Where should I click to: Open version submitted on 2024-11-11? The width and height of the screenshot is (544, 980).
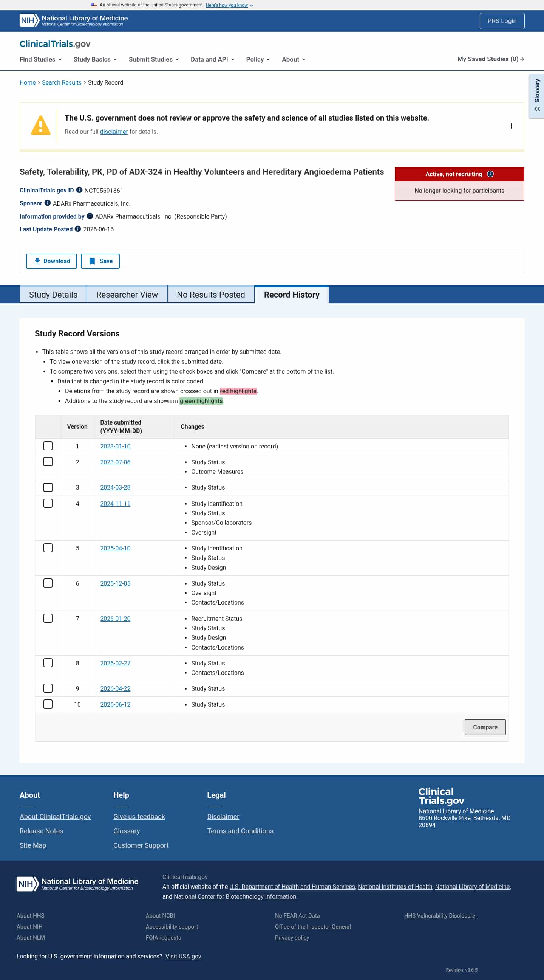115,504
